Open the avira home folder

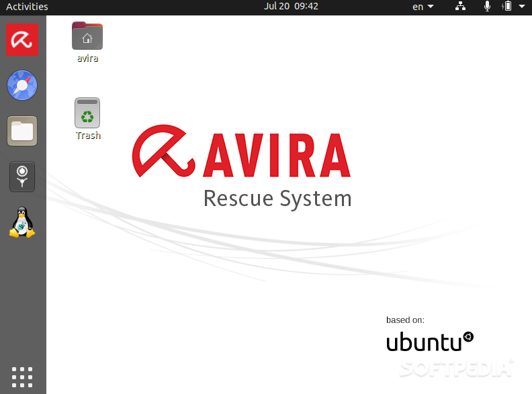point(87,42)
